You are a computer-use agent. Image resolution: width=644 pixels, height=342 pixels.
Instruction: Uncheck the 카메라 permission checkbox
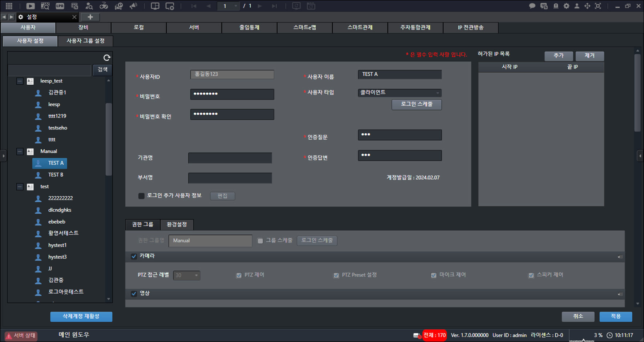pos(134,256)
